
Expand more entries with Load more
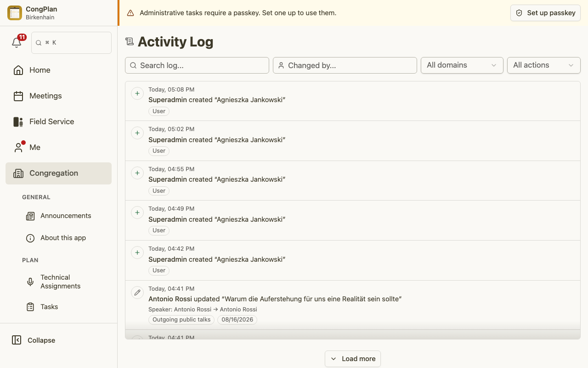[x=353, y=359]
